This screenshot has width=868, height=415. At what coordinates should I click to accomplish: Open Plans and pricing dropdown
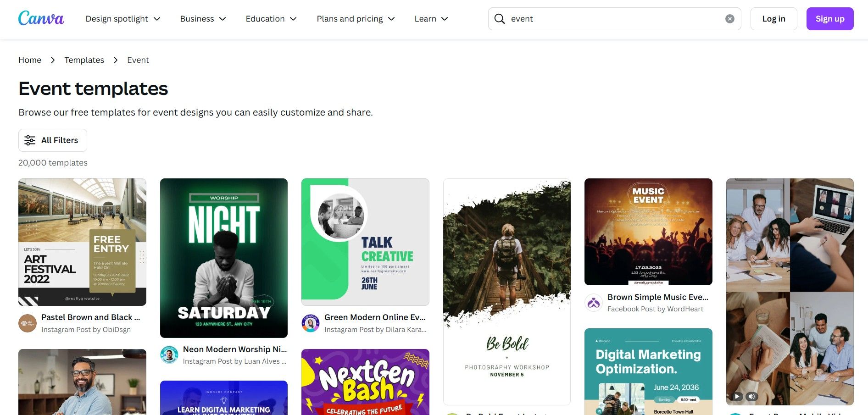[356, 19]
